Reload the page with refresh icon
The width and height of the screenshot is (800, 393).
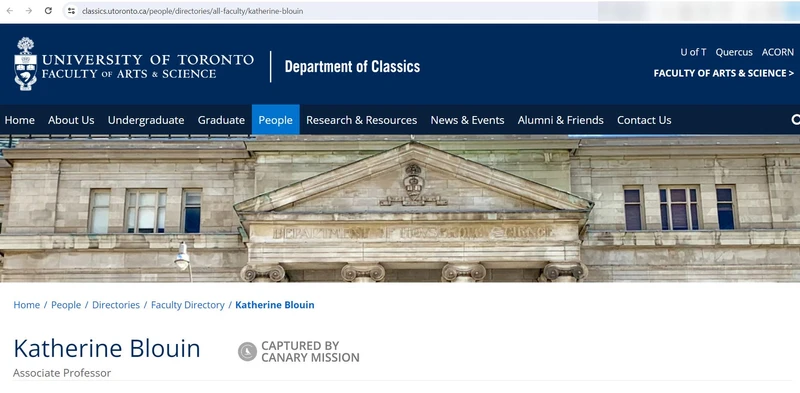point(48,11)
